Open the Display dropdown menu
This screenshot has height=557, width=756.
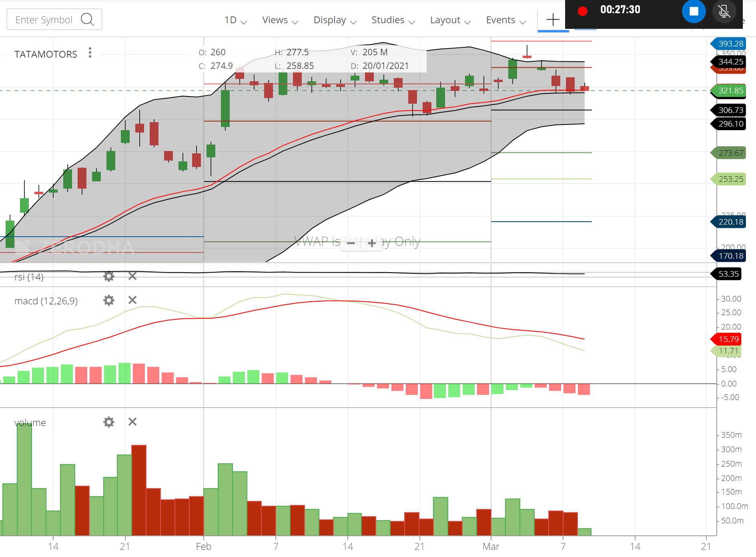click(x=335, y=20)
